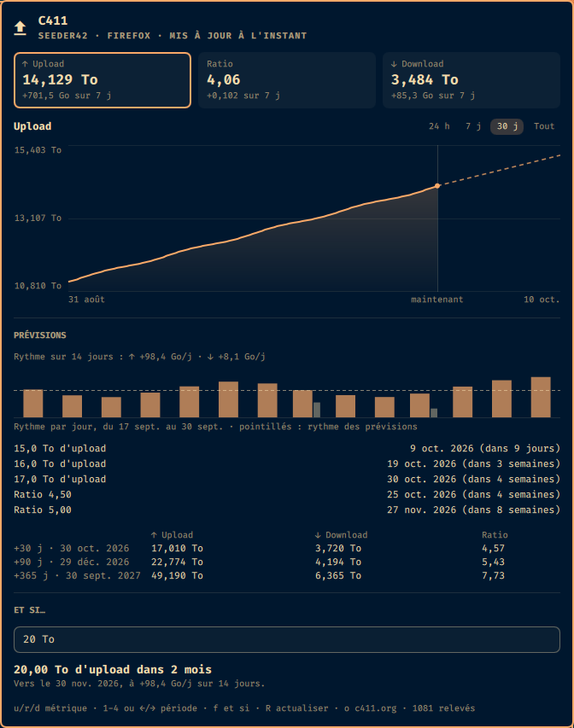Click 'o c411.org' in the footer hints
This screenshot has height=728, width=574.
371,708
